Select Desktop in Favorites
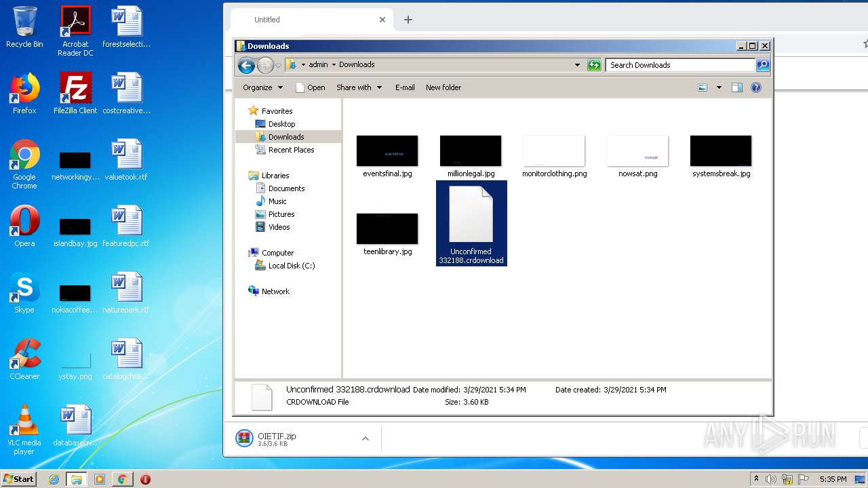Image resolution: width=868 pixels, height=488 pixels. (x=281, y=124)
